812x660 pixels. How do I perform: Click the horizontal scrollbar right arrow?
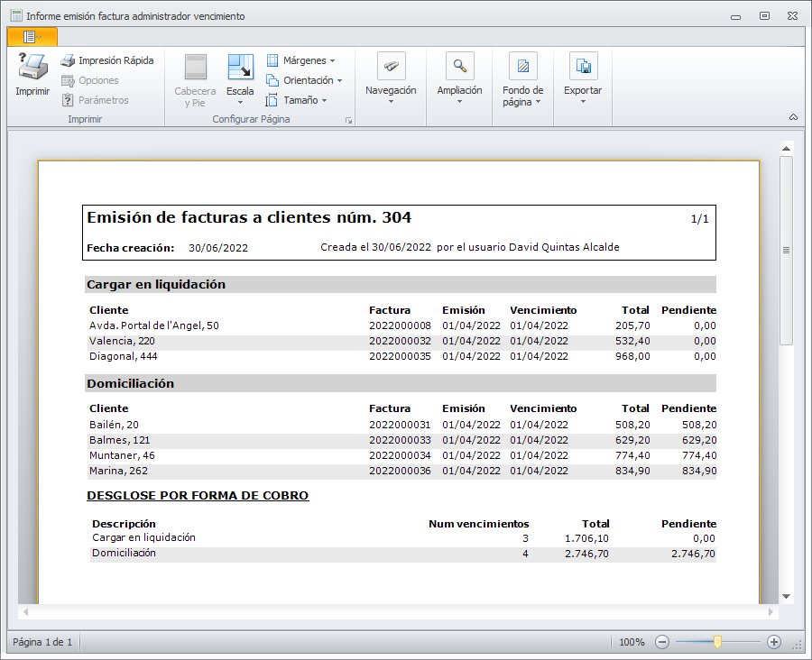770,612
